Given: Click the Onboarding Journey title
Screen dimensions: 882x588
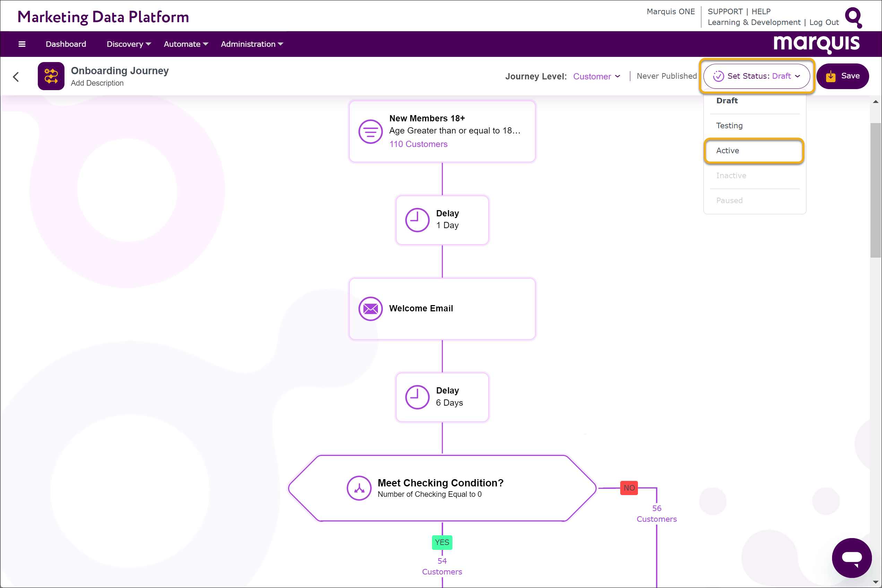Looking at the screenshot, I should tap(120, 70).
